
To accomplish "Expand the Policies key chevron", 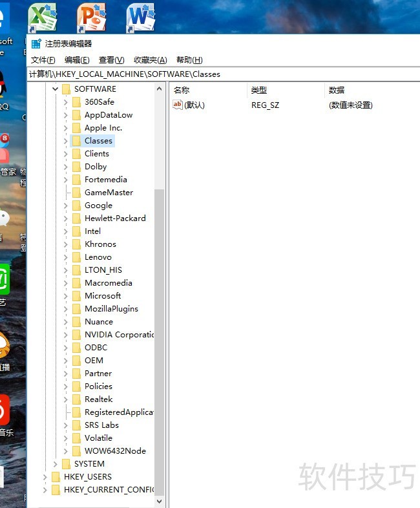I will click(66, 386).
